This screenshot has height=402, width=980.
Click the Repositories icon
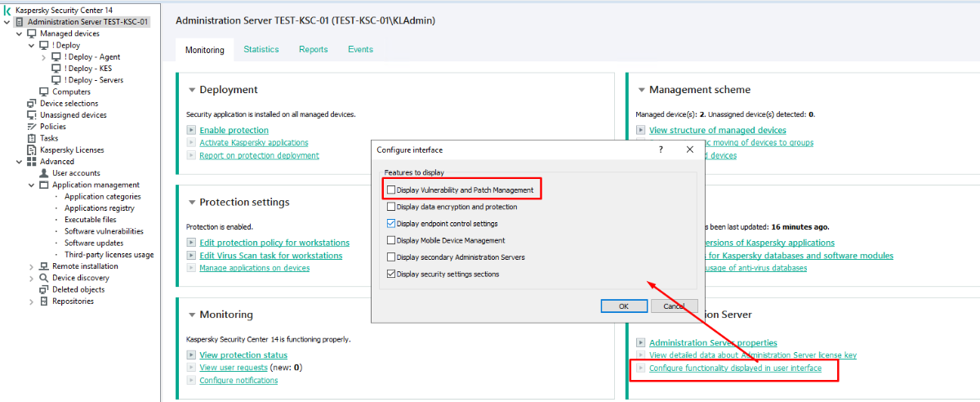(44, 301)
